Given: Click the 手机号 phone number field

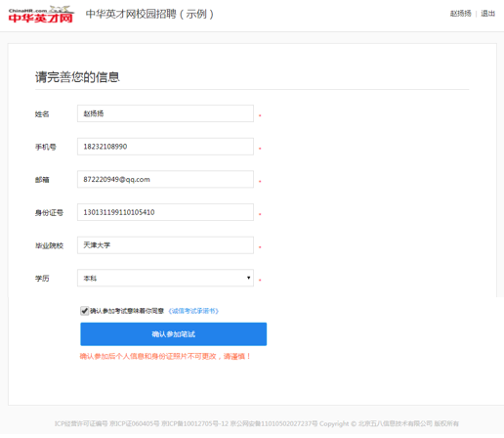Looking at the screenshot, I should (165, 147).
